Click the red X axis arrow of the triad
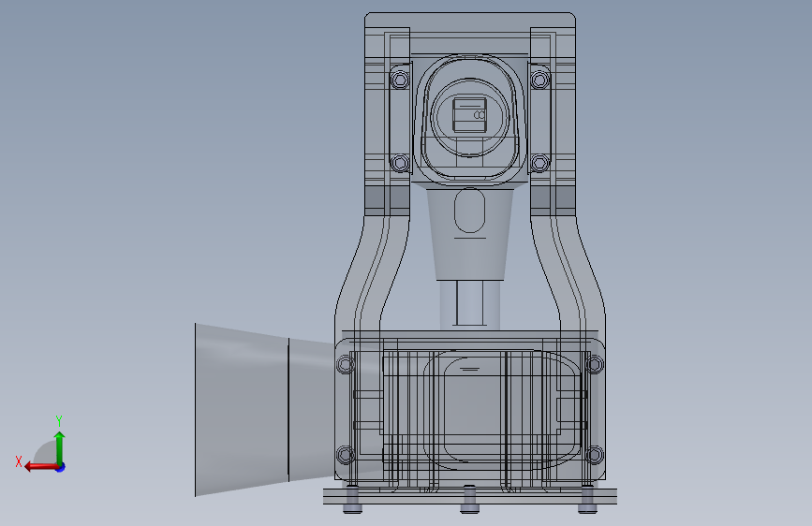The width and height of the screenshot is (812, 526). (41, 467)
